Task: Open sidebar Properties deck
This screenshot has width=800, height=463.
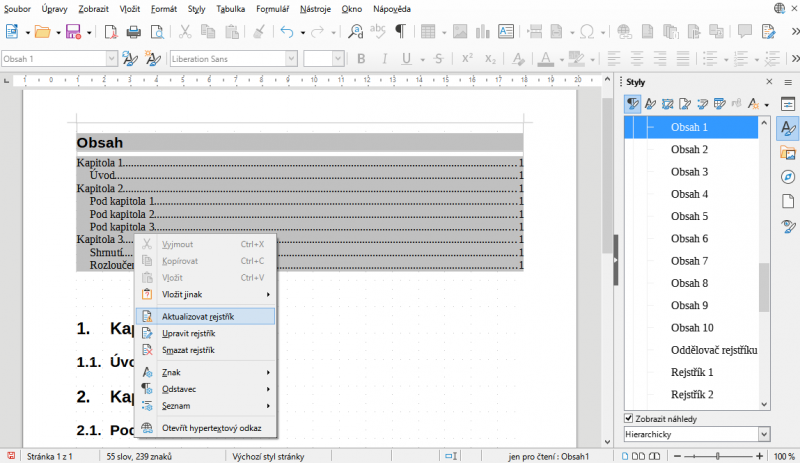Action: tap(788, 104)
